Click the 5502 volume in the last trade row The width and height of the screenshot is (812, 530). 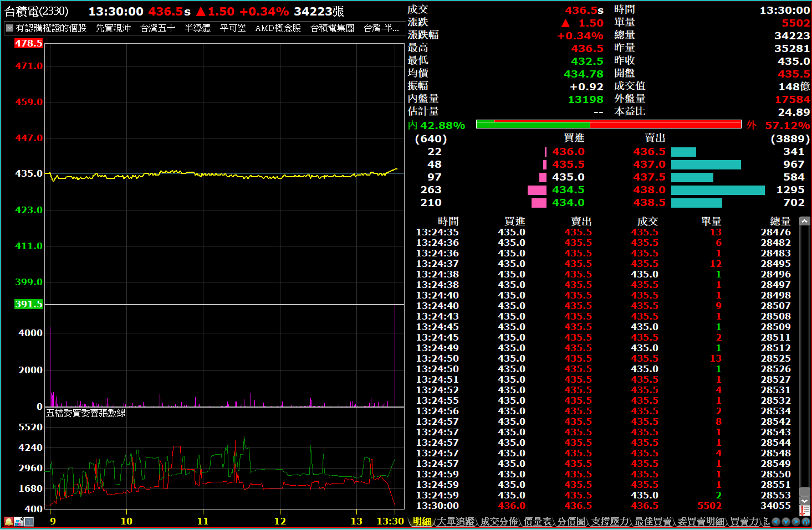pyautogui.click(x=709, y=506)
